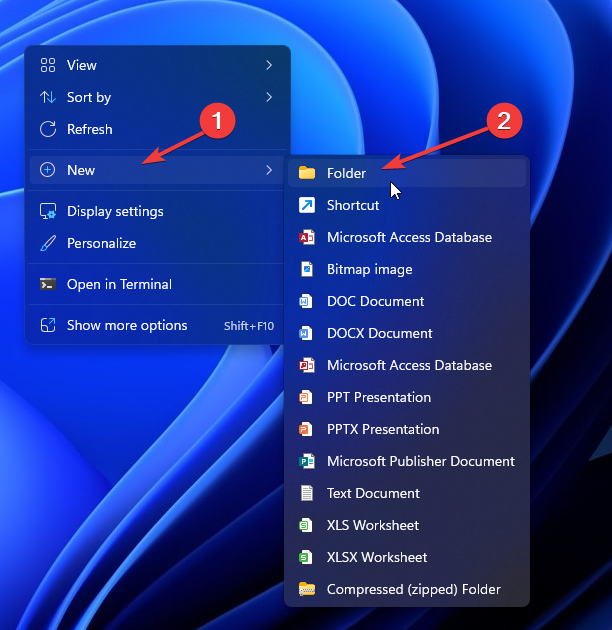Screen dimensions: 612x630
Task: Select Open in Terminal
Action: point(157,284)
